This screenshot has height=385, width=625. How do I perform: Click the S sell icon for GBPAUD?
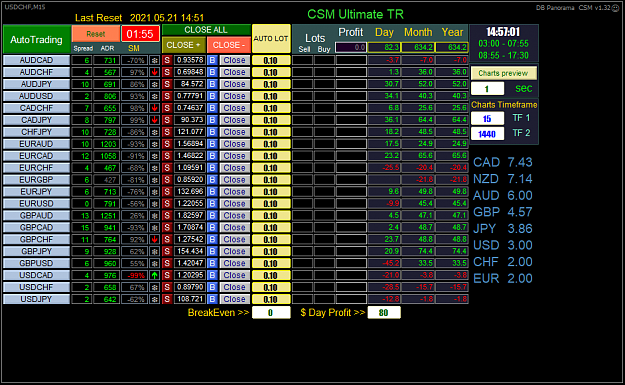click(167, 216)
